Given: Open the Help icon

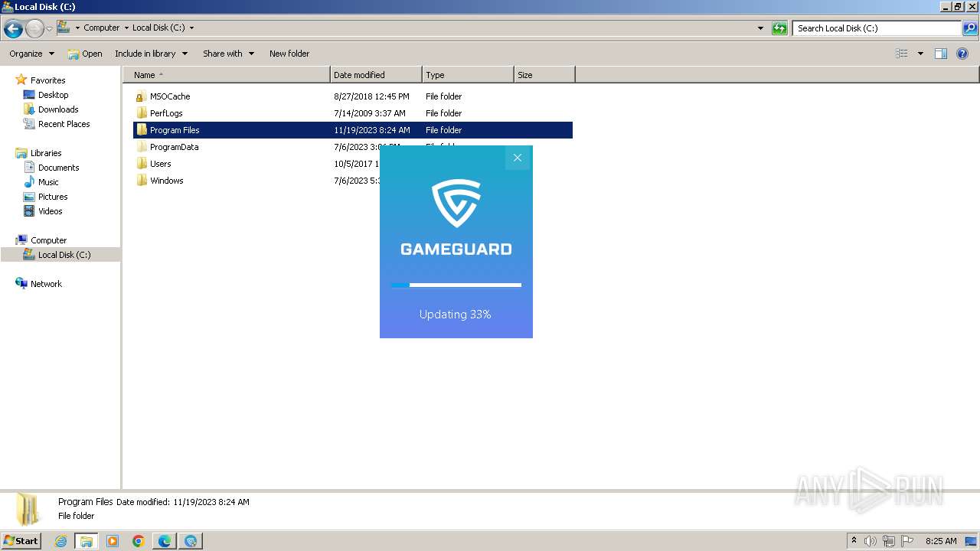Looking at the screenshot, I should click(963, 54).
